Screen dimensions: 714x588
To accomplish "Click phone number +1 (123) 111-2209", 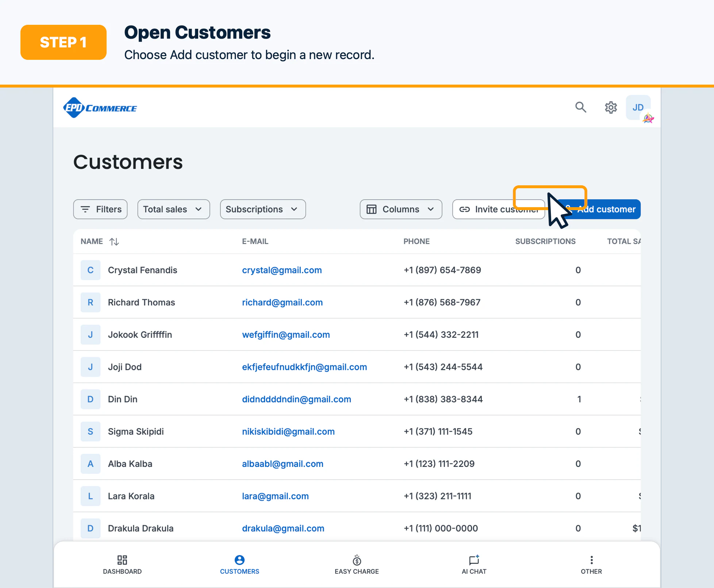I will [x=439, y=464].
